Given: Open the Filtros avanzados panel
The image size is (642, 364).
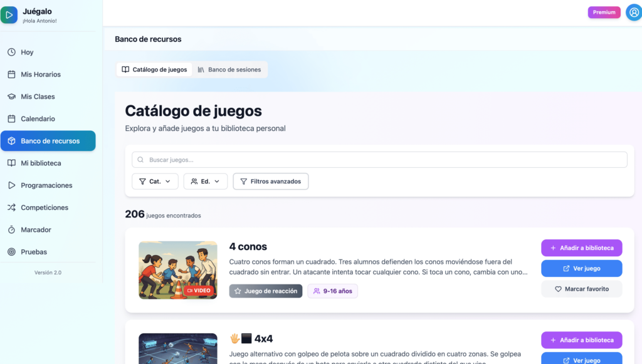Looking at the screenshot, I should (x=270, y=182).
